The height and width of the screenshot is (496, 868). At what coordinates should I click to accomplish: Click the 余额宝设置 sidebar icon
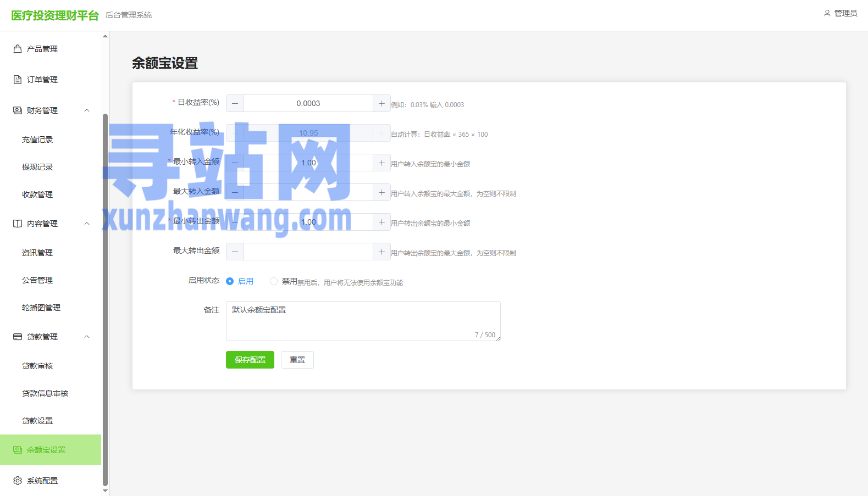[x=18, y=450]
